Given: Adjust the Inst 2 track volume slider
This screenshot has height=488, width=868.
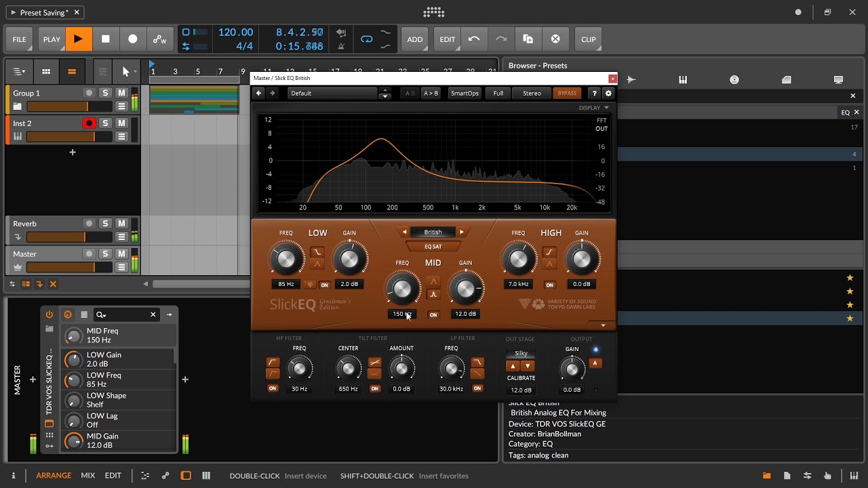Looking at the screenshot, I should 69,137.
